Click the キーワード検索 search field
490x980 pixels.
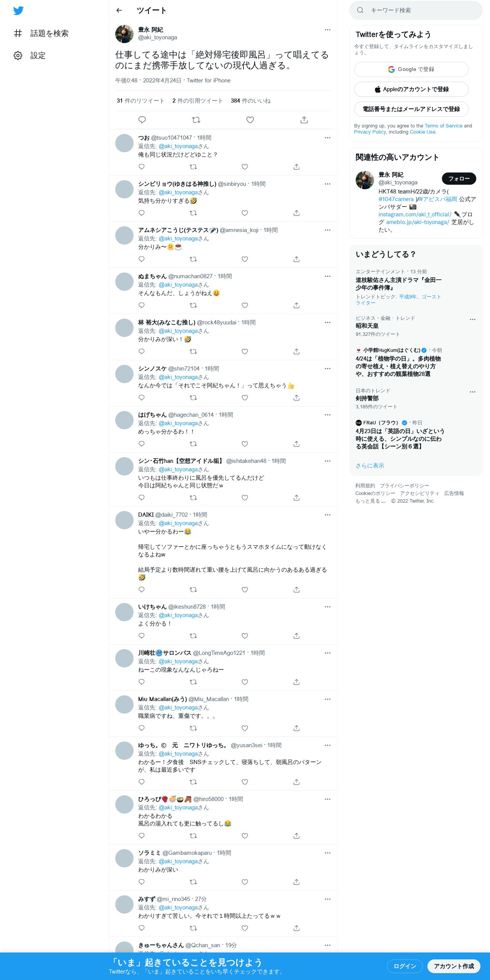coord(416,10)
